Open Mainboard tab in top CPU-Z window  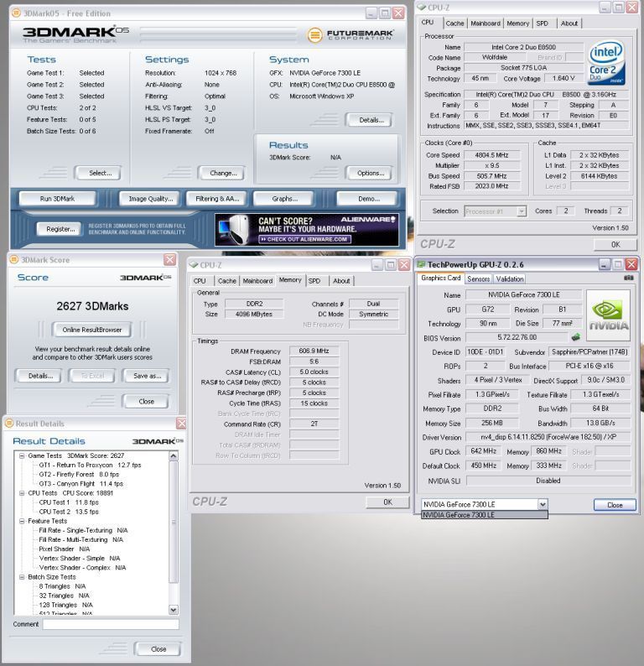click(x=486, y=23)
